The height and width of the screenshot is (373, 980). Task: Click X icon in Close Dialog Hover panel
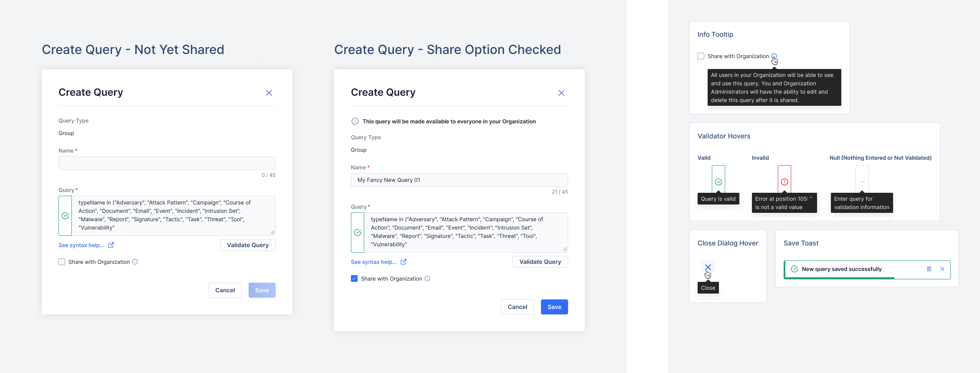(x=708, y=267)
